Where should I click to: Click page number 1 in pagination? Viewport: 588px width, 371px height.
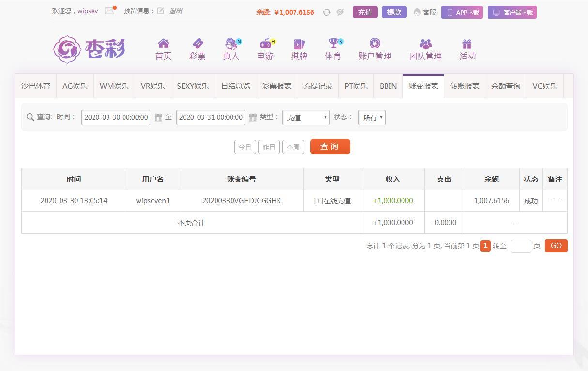(x=485, y=246)
